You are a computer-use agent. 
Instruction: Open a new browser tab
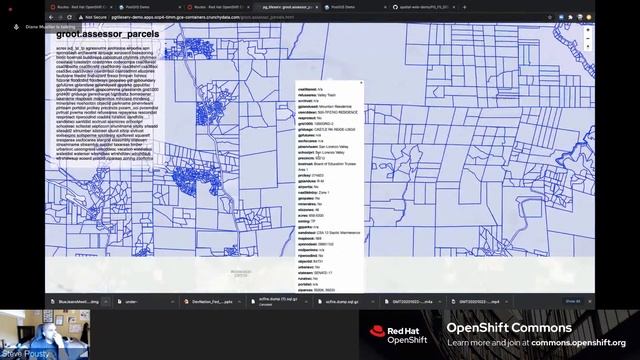pos(464,7)
